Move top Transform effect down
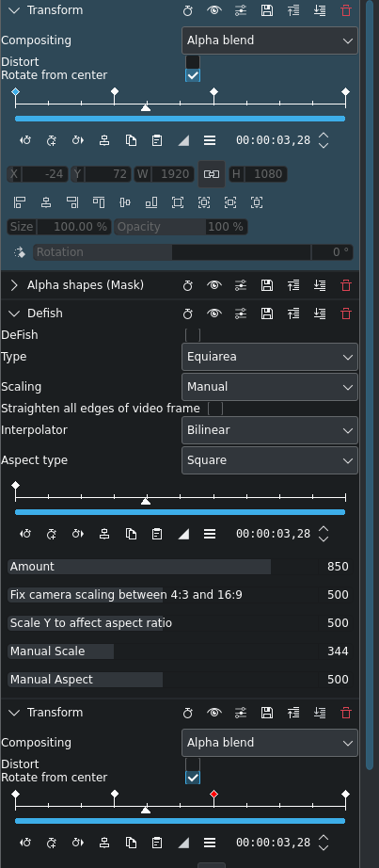Screen dimensions: 379x868 click(x=320, y=10)
